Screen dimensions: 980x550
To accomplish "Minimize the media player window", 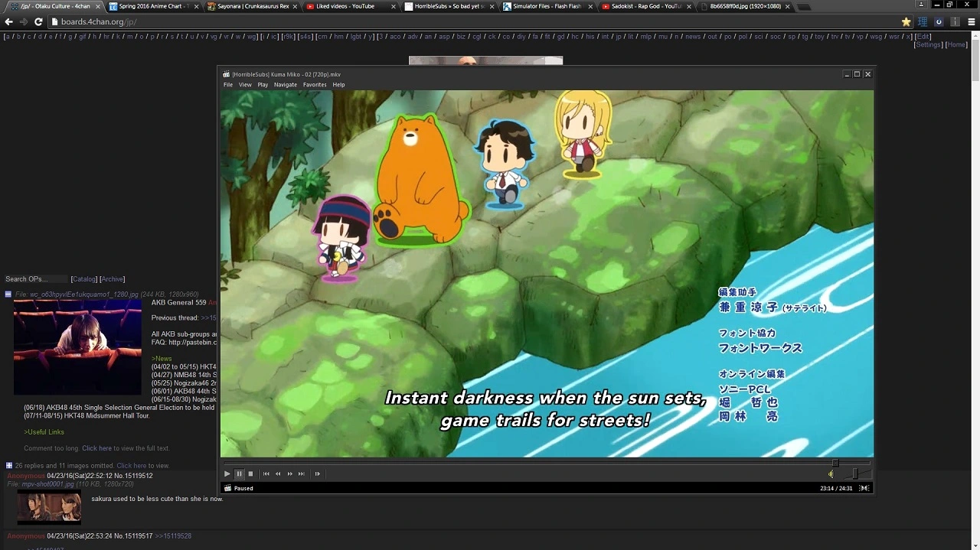I will point(847,74).
